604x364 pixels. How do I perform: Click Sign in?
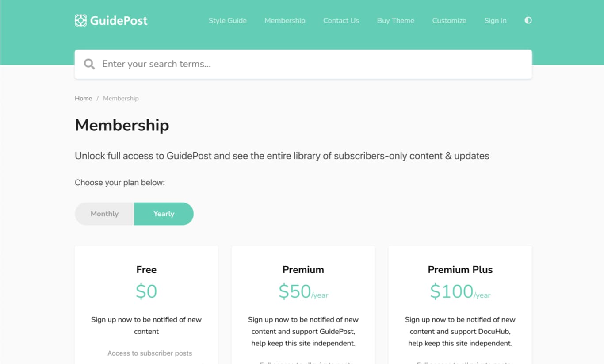click(x=495, y=20)
